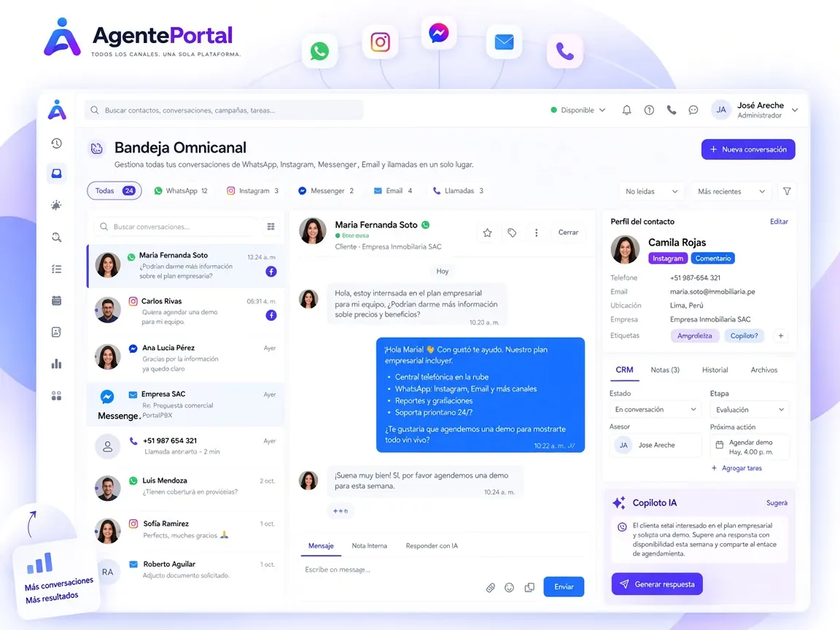This screenshot has width=840, height=630.
Task: Open the three-dot menu in chat header
Action: tap(536, 233)
